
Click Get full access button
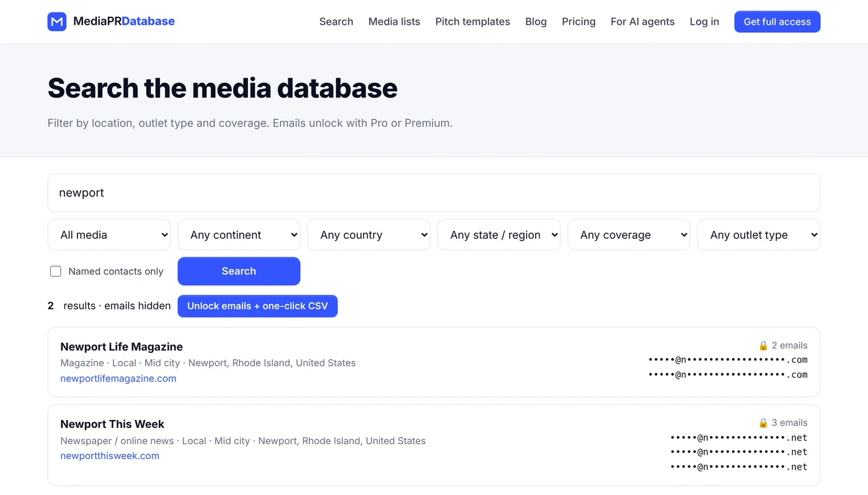coord(777,22)
